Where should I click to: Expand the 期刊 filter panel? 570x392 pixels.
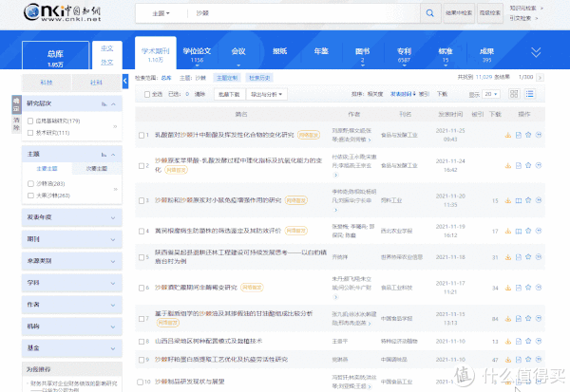click(x=72, y=239)
